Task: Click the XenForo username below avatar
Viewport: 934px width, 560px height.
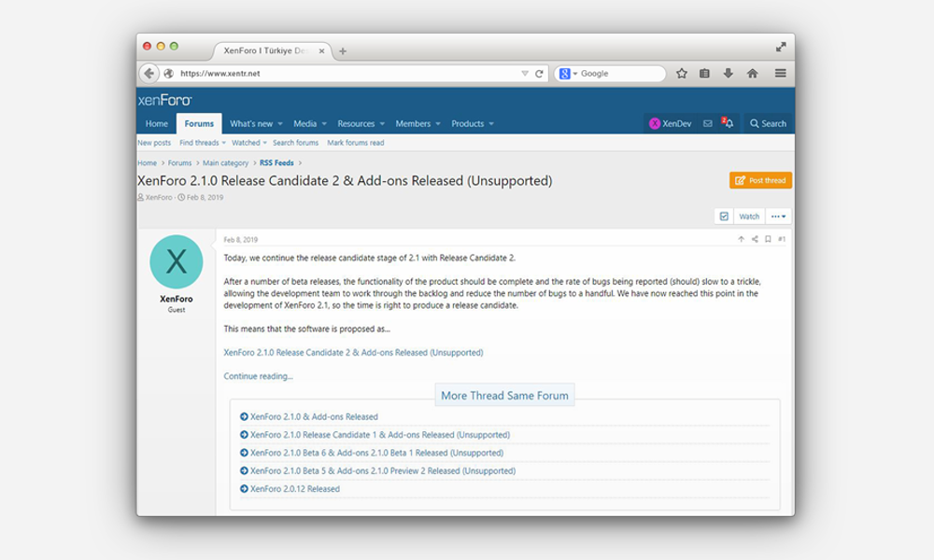Action: [177, 299]
